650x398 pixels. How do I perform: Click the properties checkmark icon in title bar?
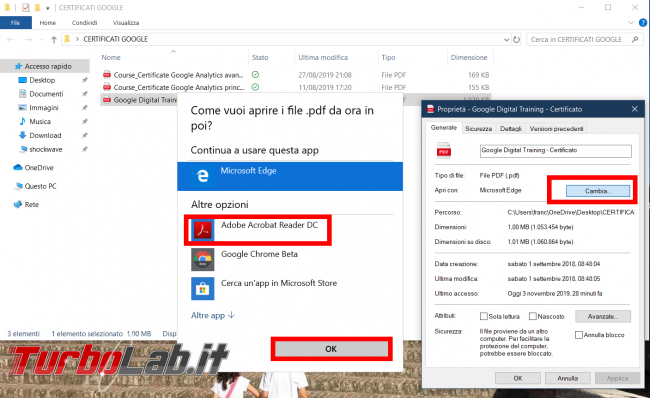[25, 7]
